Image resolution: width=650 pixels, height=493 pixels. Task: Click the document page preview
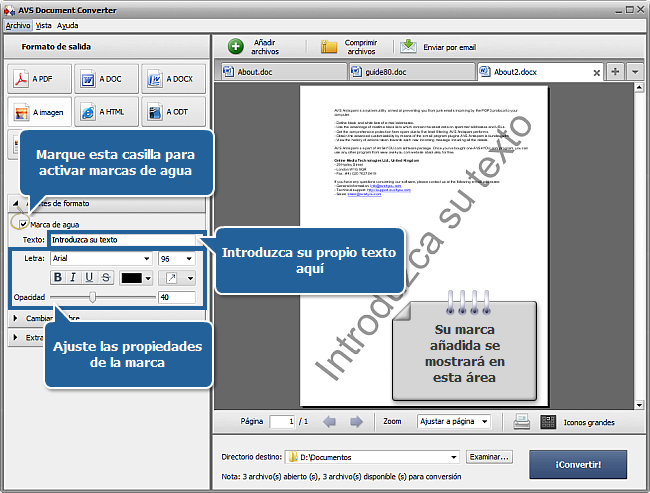pyautogui.click(x=424, y=246)
